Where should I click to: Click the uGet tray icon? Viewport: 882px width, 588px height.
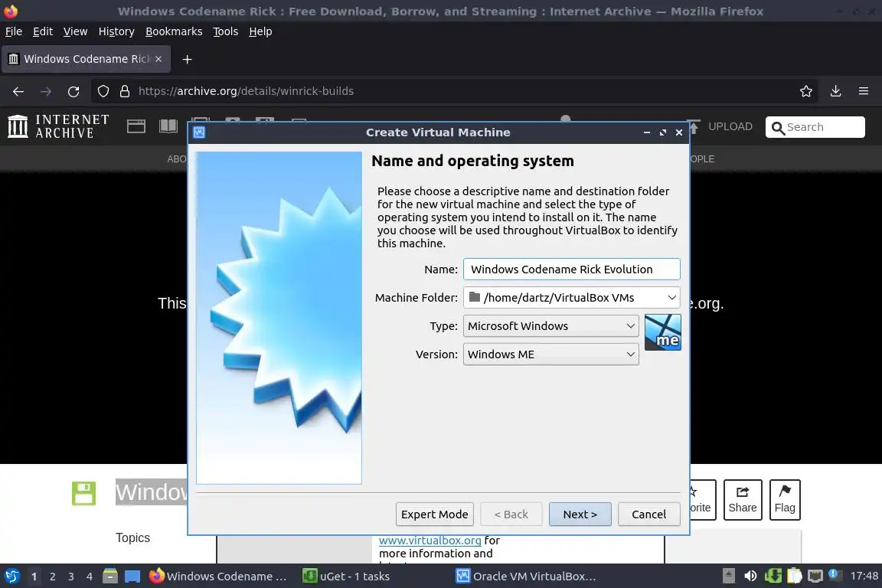tap(773, 577)
